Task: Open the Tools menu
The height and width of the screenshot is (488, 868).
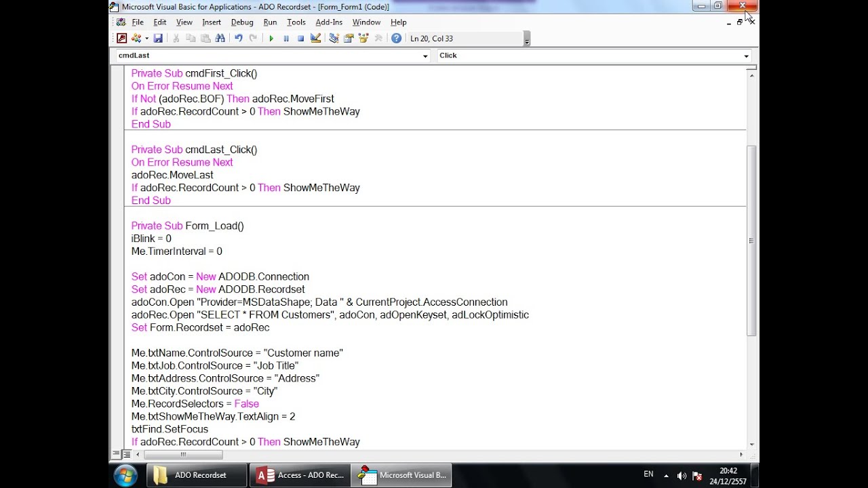Action: [x=296, y=22]
